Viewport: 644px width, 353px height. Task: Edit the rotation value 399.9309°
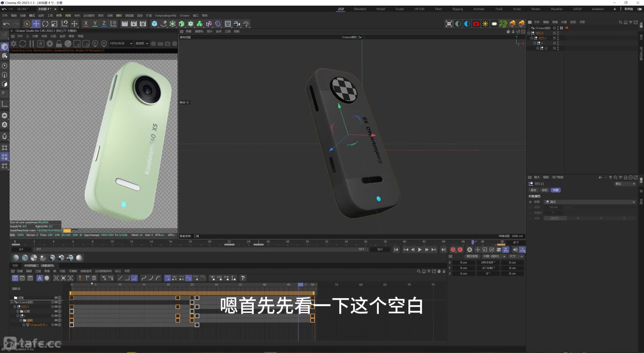point(488,262)
